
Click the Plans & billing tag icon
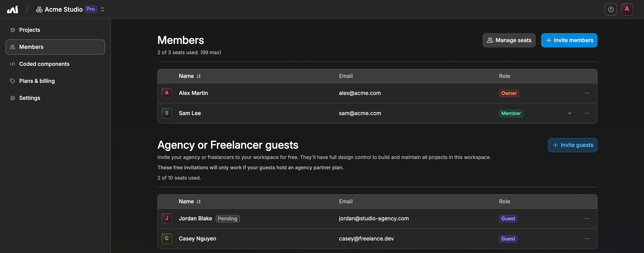(x=13, y=81)
